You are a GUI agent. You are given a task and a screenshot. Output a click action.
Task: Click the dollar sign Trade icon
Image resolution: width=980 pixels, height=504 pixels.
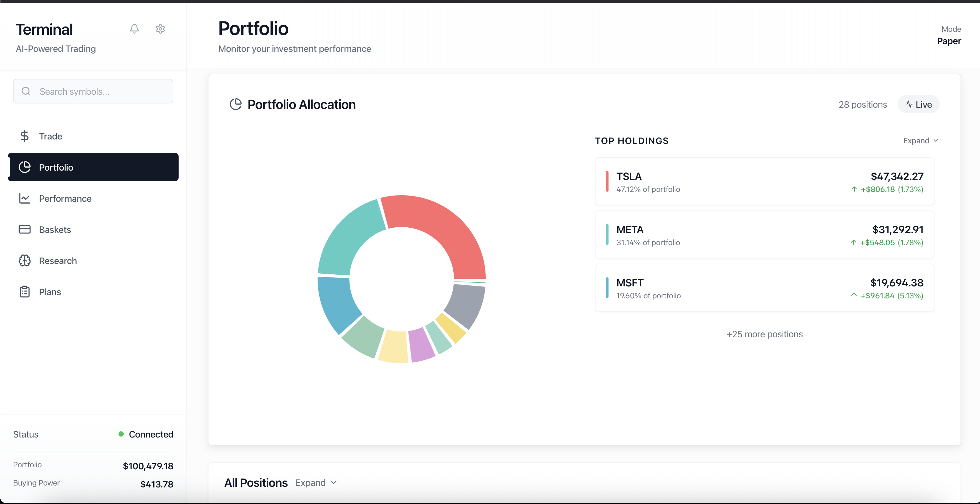tap(25, 136)
